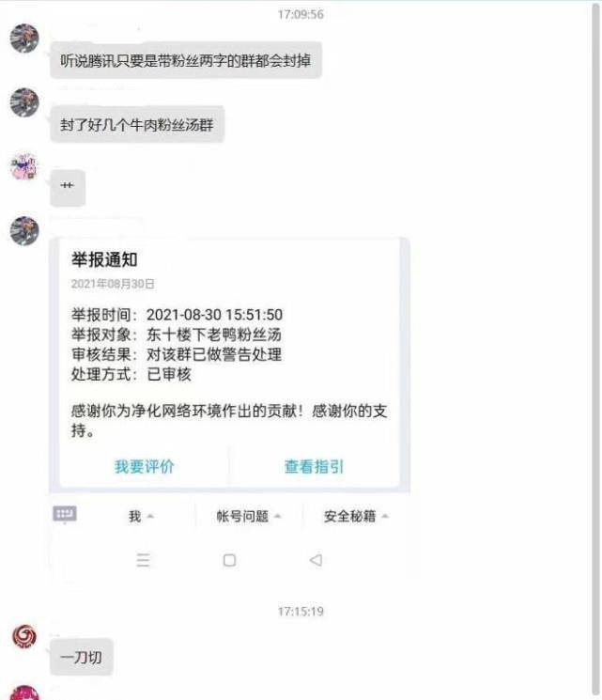Image resolution: width=602 pixels, height=700 pixels.
Task: Select the '++' message bubble
Action: coord(68,188)
